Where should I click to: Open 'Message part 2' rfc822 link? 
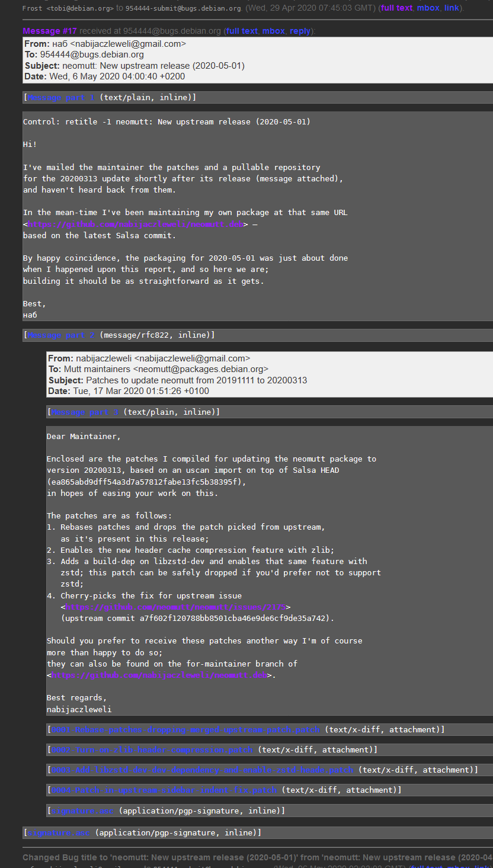tap(61, 335)
